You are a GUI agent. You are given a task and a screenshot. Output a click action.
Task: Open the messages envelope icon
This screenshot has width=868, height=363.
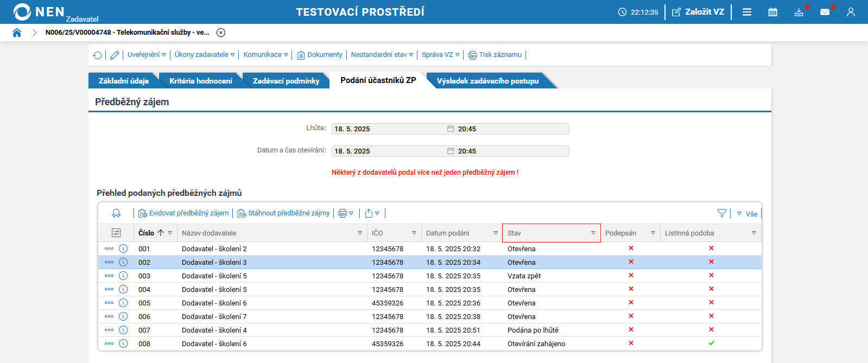(x=825, y=12)
